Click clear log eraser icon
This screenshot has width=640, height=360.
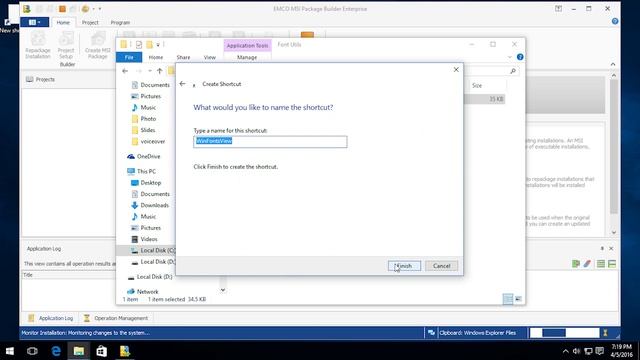click(587, 264)
